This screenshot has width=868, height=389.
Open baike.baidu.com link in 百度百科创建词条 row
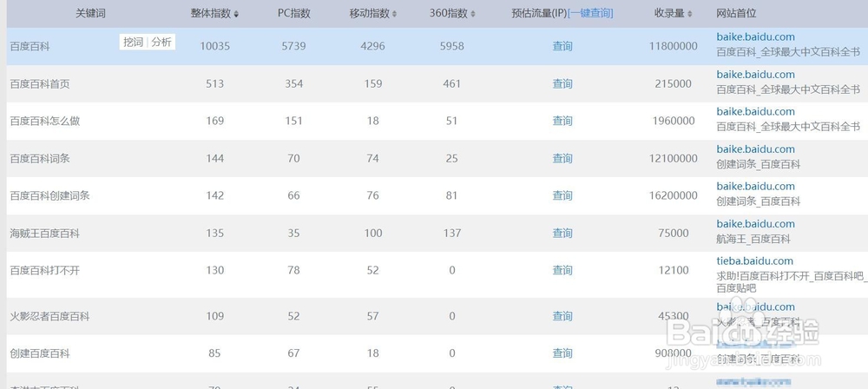[755, 186]
